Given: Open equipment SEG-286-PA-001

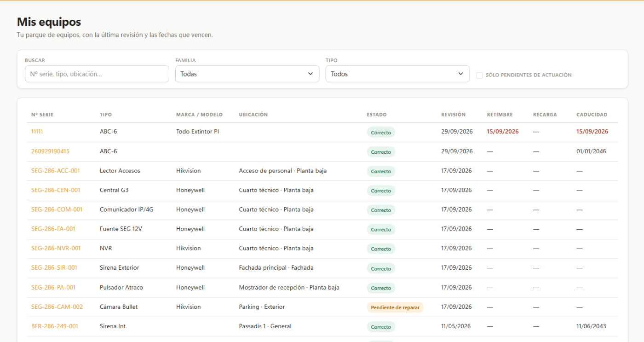Looking at the screenshot, I should [53, 288].
